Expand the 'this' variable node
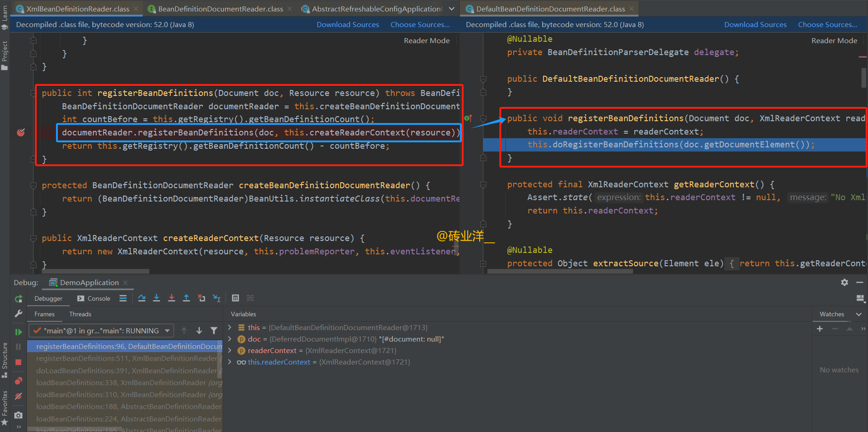868x432 pixels. point(230,327)
